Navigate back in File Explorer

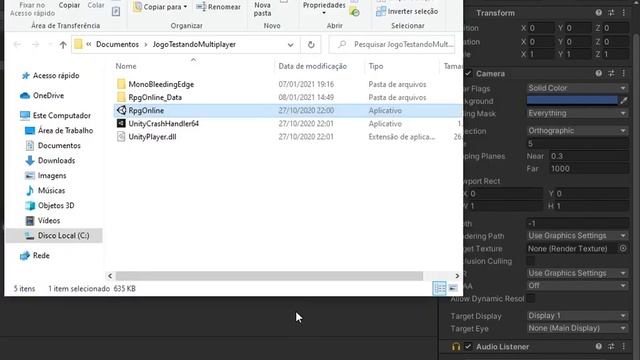click(x=17, y=44)
